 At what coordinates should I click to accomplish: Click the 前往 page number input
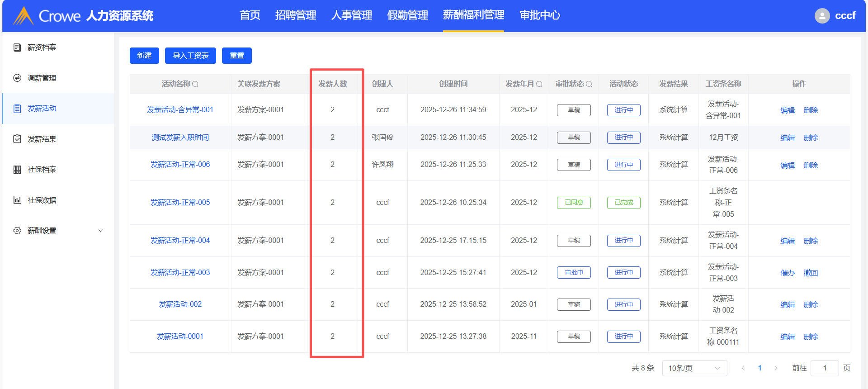(824, 368)
